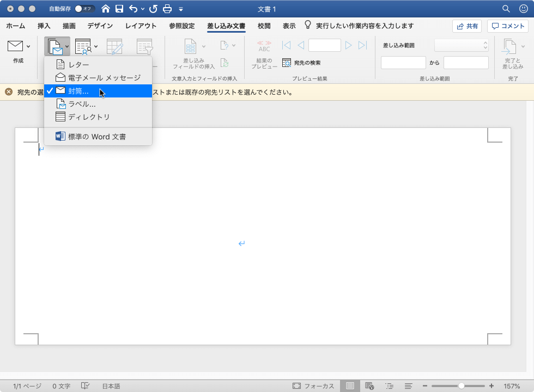The height and width of the screenshot is (392, 534).
Task: Print document using printer icon
Action: 167,9
